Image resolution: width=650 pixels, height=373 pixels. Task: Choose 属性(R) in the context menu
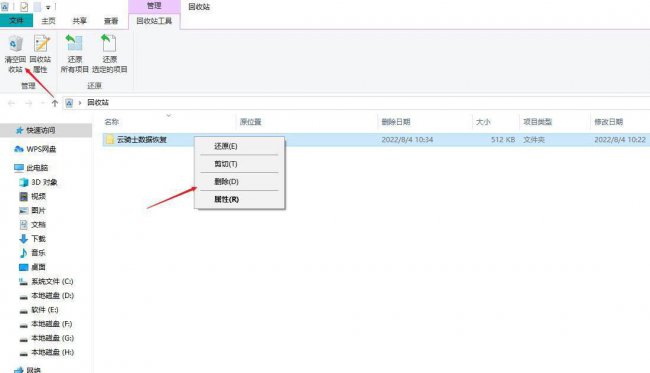coord(226,199)
